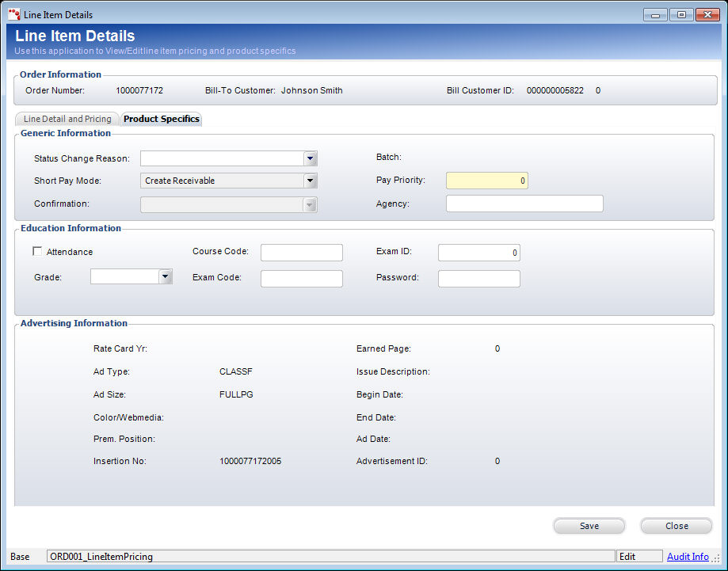Open the Status Change Reason dropdown
The image size is (728, 571).
(x=311, y=158)
